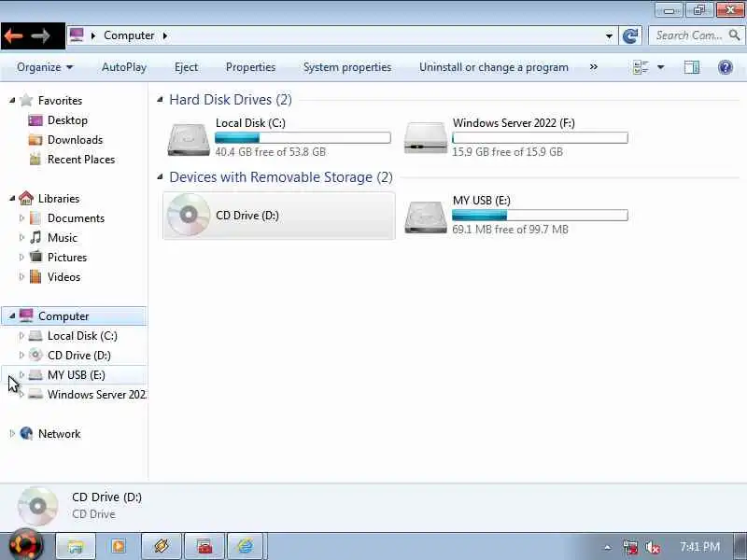Show more toolbar commands chevron

pyautogui.click(x=593, y=66)
